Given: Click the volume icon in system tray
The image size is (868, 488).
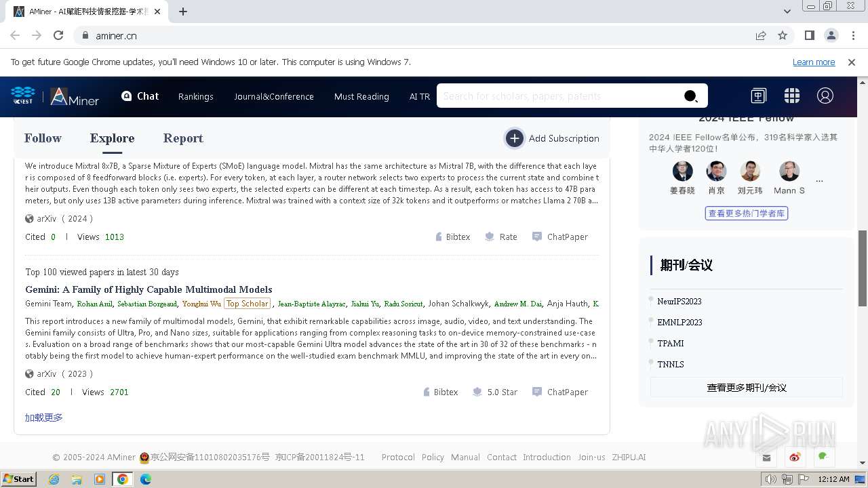Looking at the screenshot, I should (770, 479).
